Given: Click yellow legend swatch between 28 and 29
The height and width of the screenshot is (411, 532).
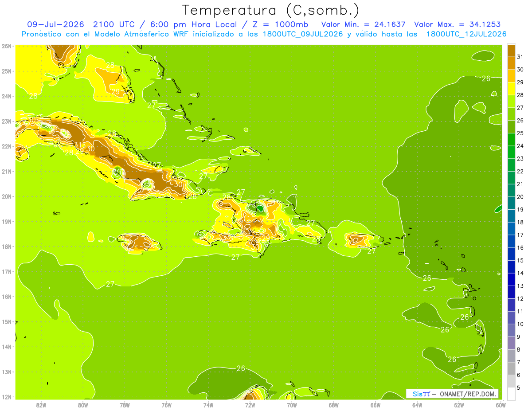Looking at the screenshot, I should pyautogui.click(x=511, y=89).
